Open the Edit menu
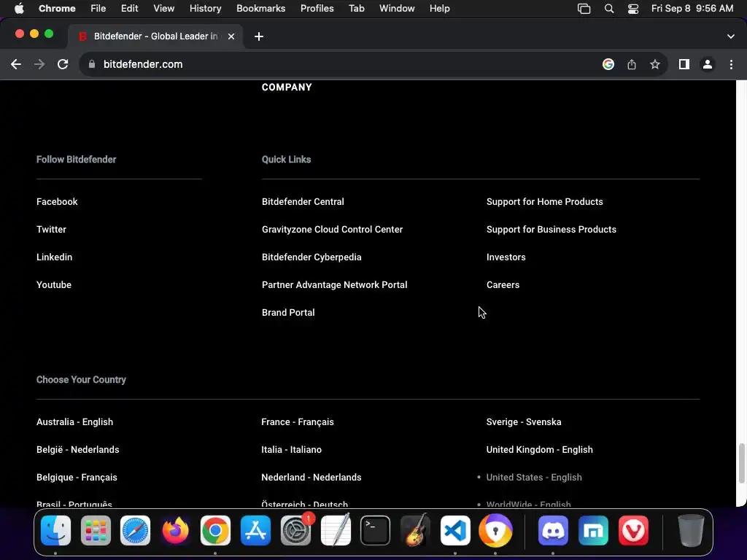Screen dimensions: 747x560 click(x=129, y=9)
